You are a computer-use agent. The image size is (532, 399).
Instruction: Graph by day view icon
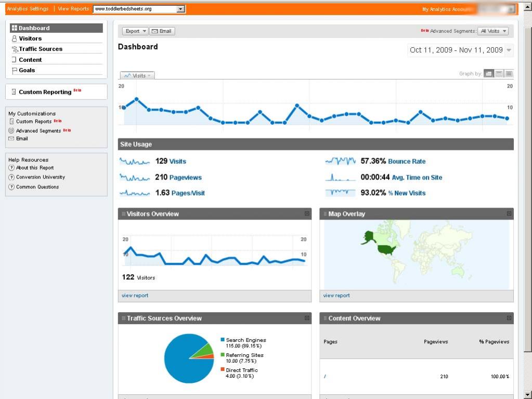click(488, 74)
